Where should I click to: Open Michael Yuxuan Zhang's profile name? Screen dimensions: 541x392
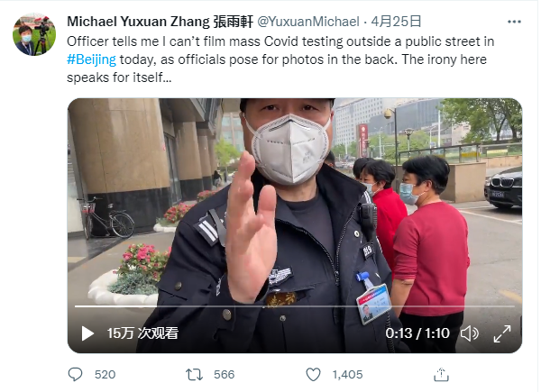[160, 22]
